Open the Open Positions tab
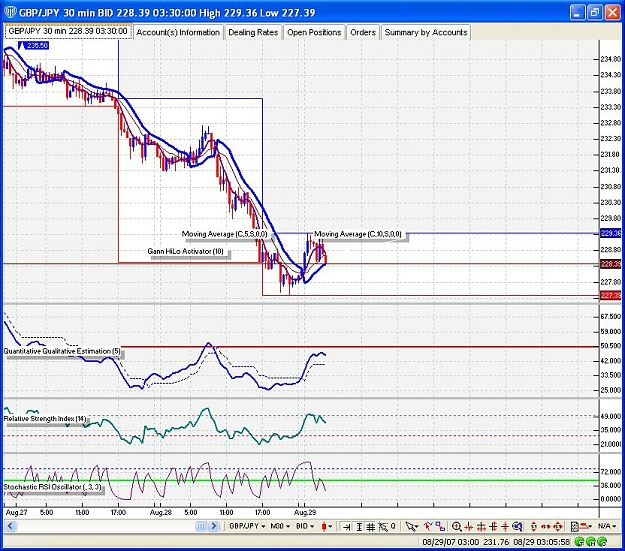625x551 pixels. click(x=314, y=32)
